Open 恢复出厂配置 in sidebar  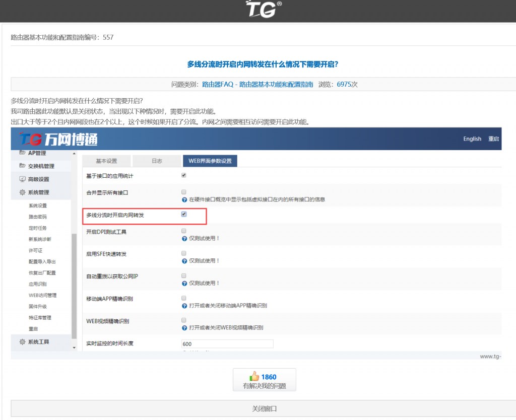(x=42, y=273)
